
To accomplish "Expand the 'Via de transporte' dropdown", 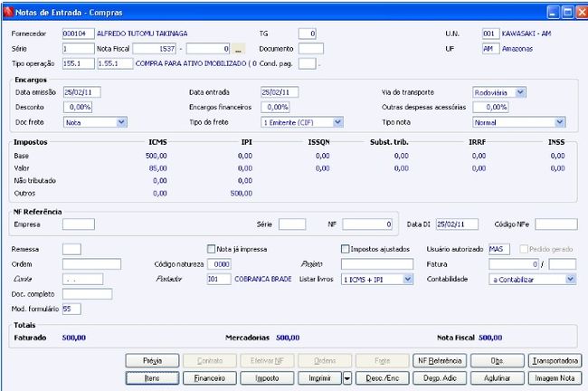I will click(x=520, y=92).
